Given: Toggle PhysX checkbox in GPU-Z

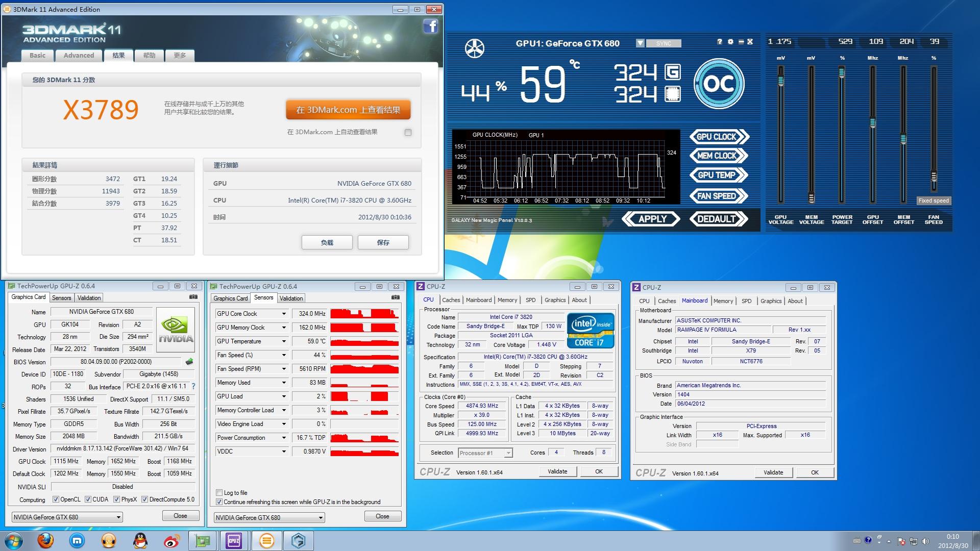Looking at the screenshot, I should coord(117,499).
